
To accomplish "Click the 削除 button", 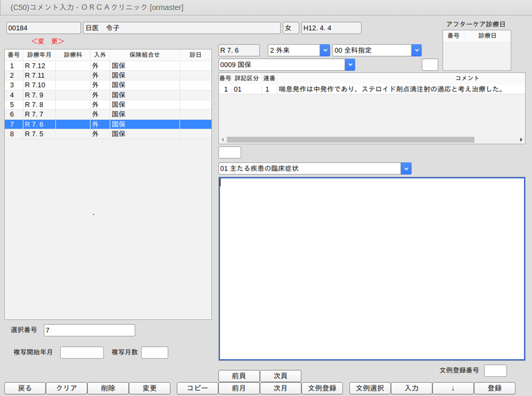I will (108, 388).
